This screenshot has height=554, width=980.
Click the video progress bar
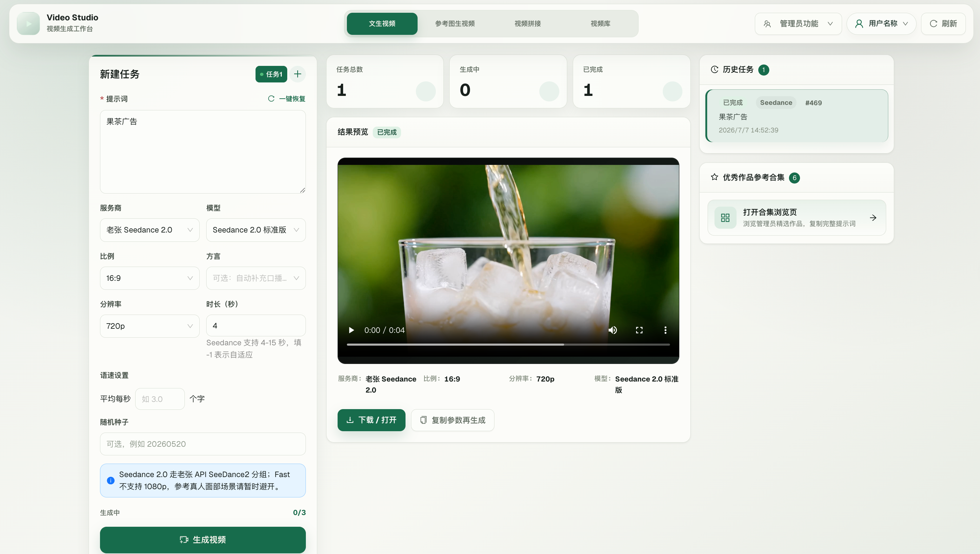508,344
